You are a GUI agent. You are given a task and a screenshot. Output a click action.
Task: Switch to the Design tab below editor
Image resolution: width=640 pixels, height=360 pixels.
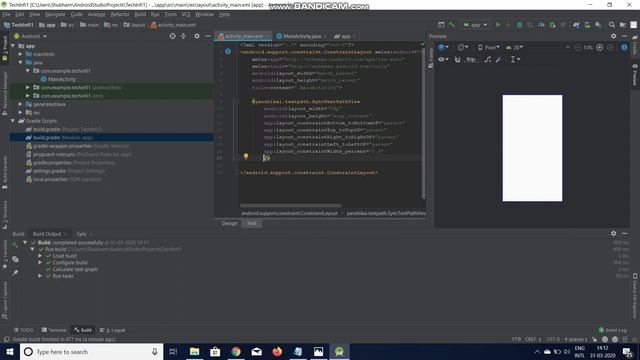229,223
